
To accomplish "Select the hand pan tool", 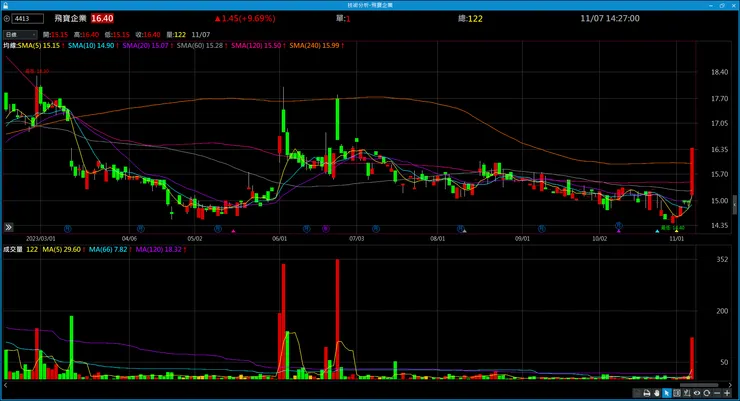I will [x=656, y=393].
